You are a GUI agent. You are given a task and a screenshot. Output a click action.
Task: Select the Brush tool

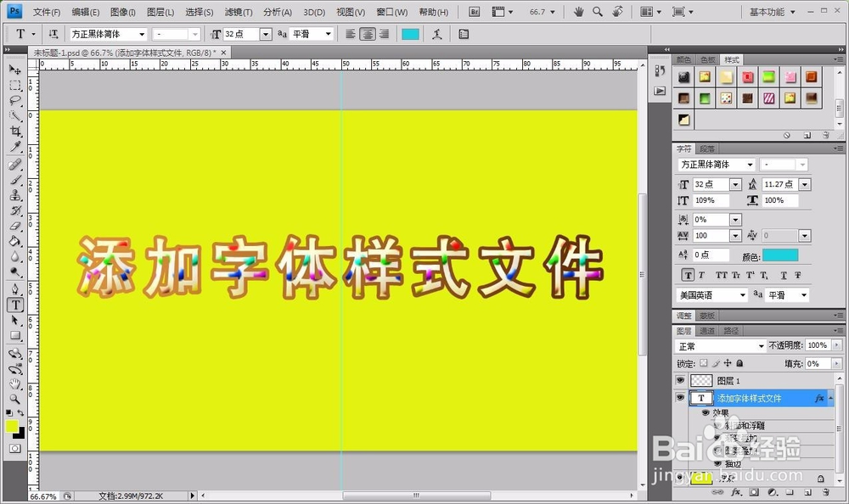(15, 180)
